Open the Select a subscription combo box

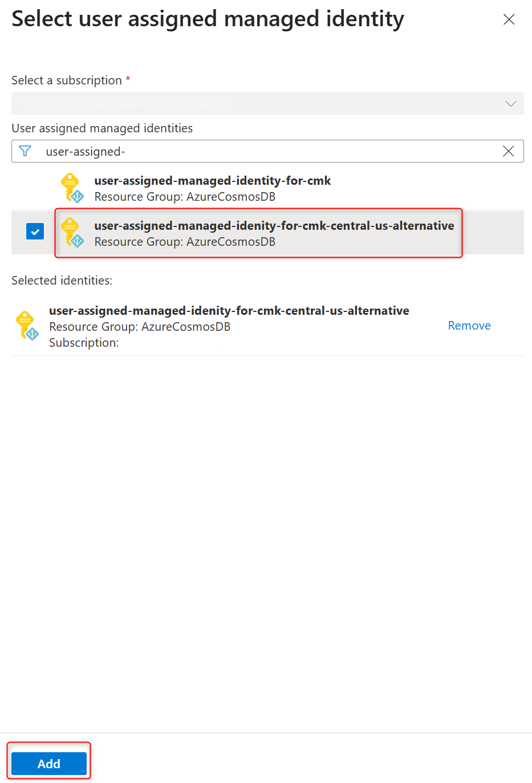coord(267,103)
